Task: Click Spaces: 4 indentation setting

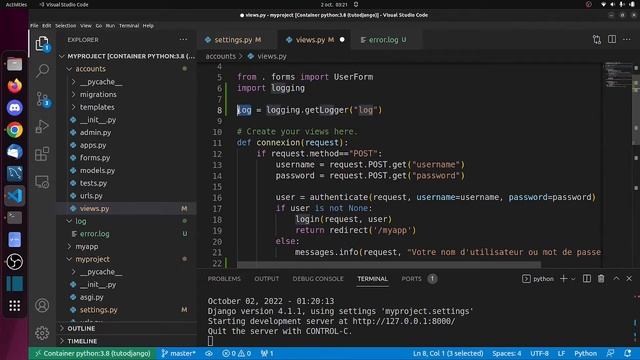Action: (507, 353)
